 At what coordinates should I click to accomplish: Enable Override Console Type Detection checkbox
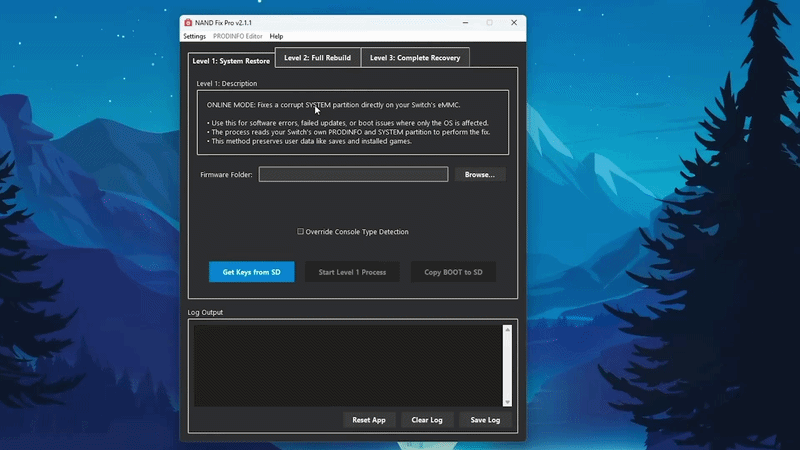[301, 232]
